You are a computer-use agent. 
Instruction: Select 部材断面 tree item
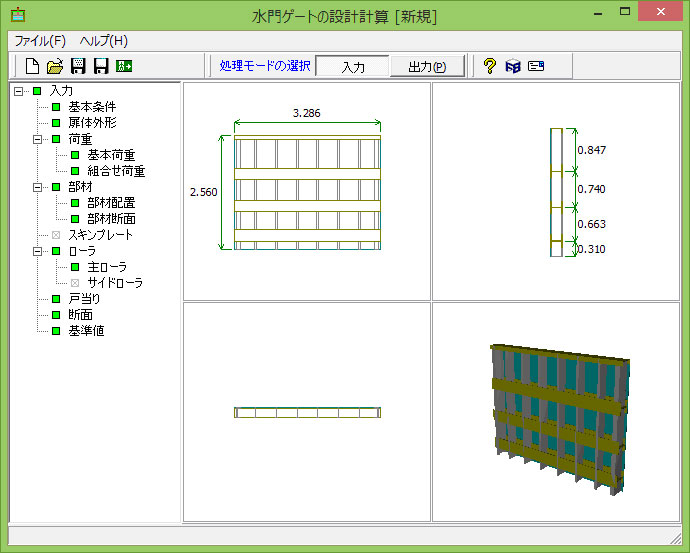click(x=111, y=219)
